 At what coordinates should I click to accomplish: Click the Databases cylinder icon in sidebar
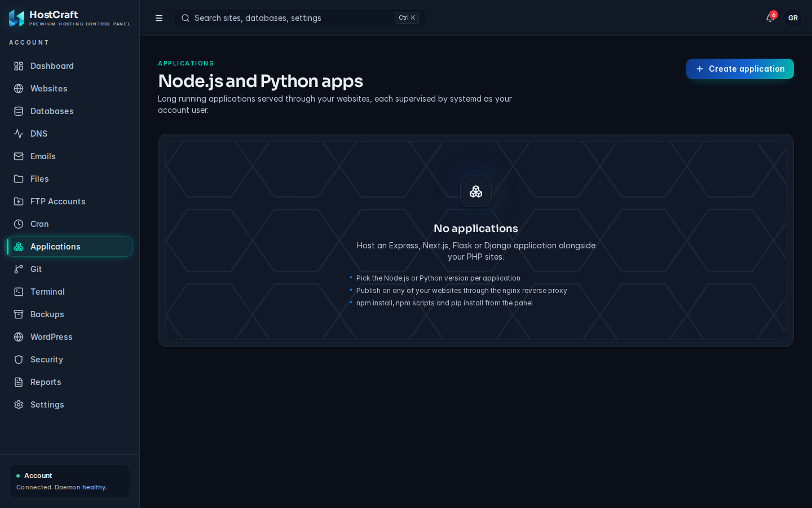19,111
